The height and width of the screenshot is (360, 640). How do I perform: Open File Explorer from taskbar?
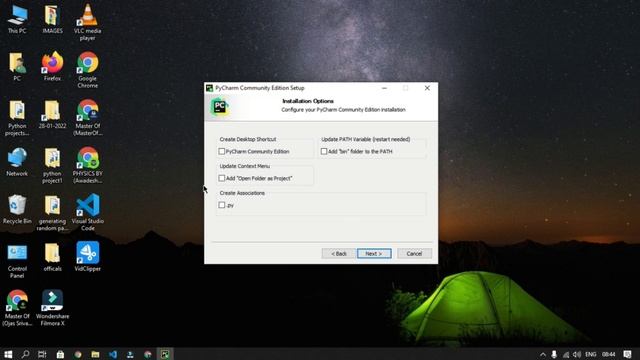click(95, 354)
